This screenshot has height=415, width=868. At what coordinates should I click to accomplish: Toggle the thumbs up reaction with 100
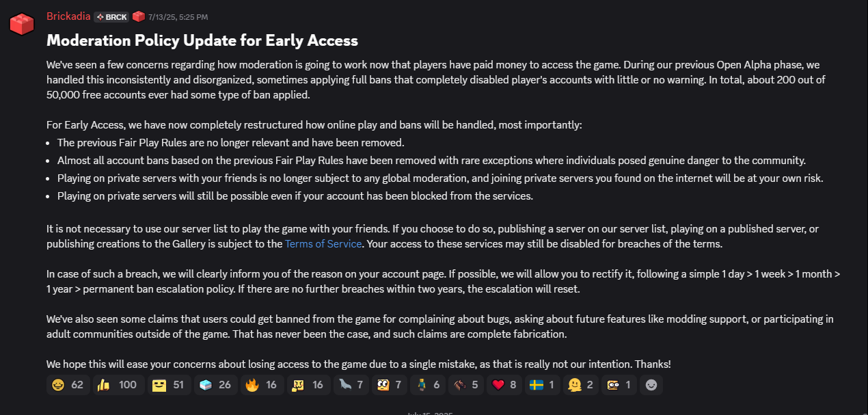(117, 385)
